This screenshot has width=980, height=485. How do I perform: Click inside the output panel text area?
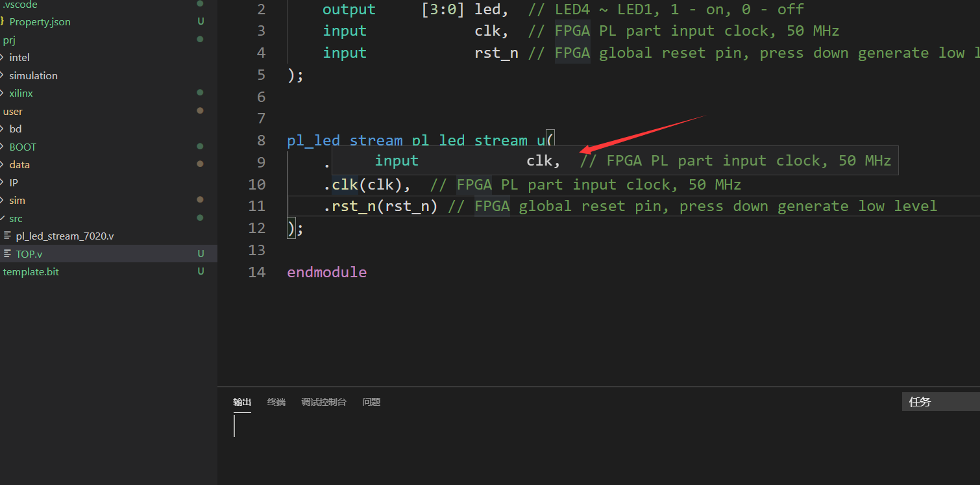pos(598,448)
